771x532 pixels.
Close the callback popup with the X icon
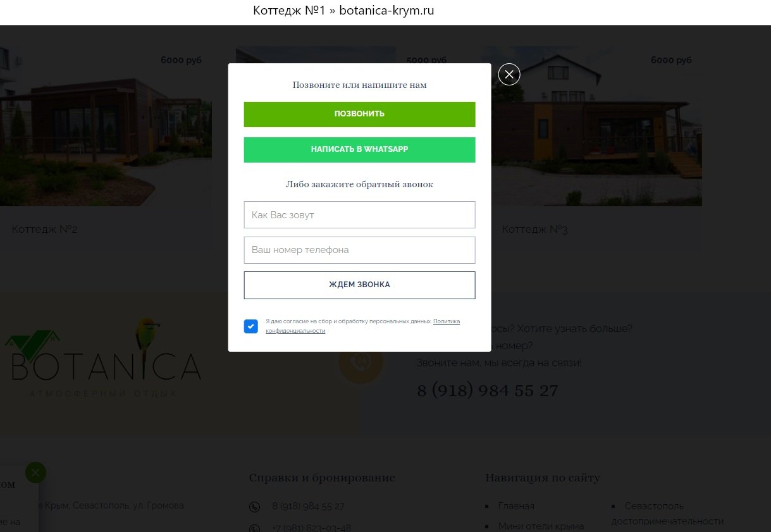[509, 74]
